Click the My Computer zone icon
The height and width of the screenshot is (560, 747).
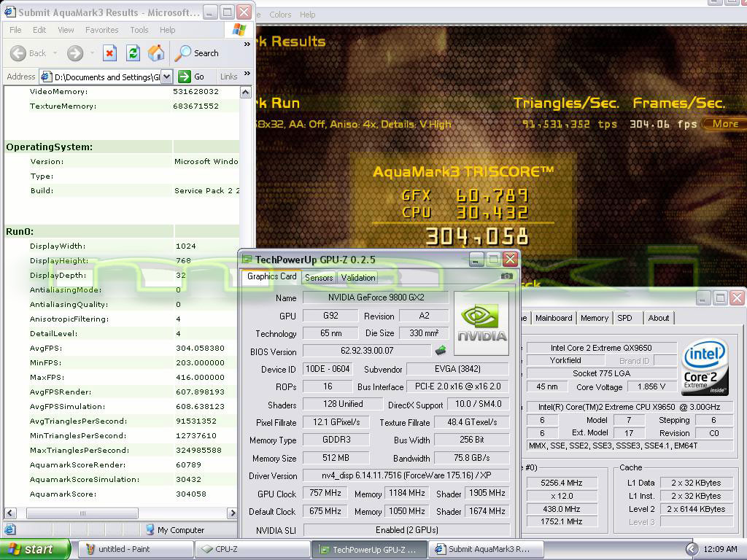click(150, 529)
